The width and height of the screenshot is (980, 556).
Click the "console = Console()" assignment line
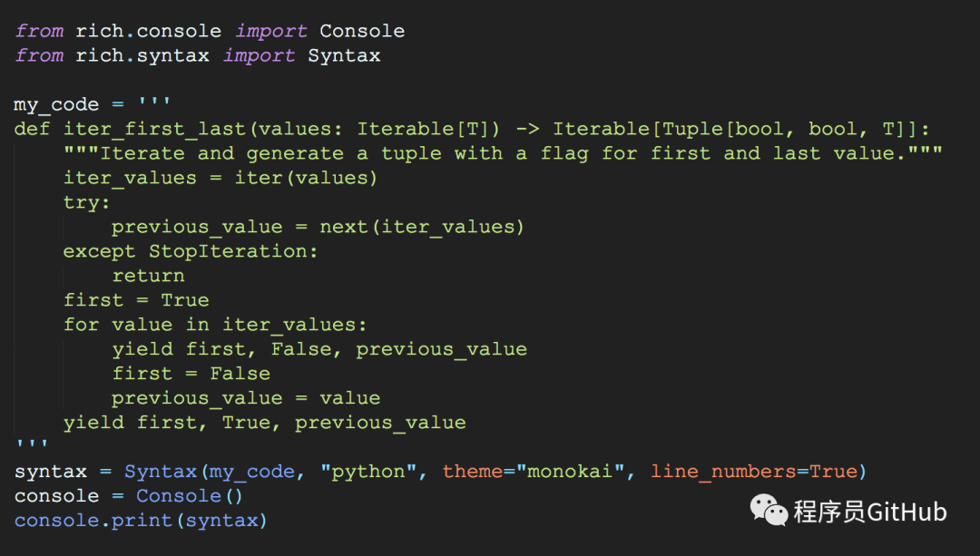tap(129, 496)
